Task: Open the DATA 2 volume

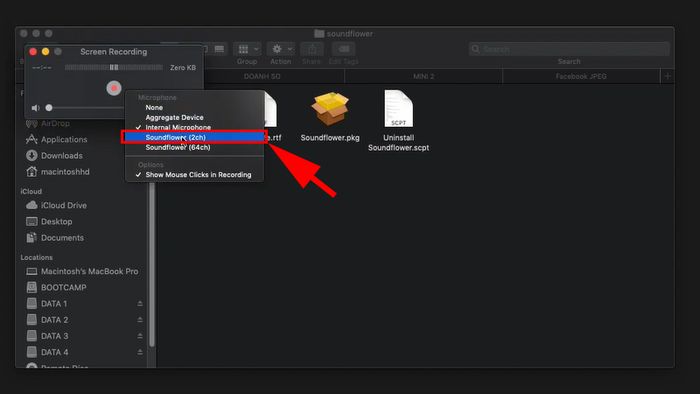Action: [x=54, y=319]
